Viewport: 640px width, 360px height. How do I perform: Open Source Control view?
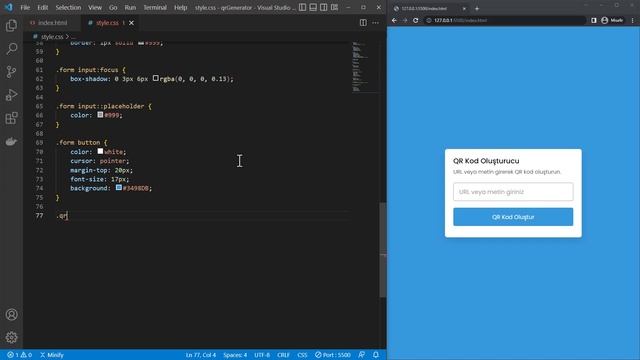11,72
